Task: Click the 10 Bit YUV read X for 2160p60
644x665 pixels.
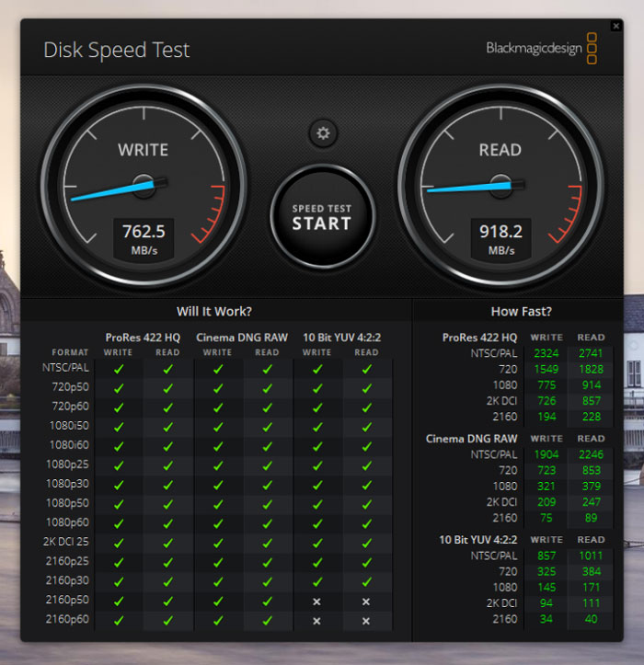Action: (366, 620)
